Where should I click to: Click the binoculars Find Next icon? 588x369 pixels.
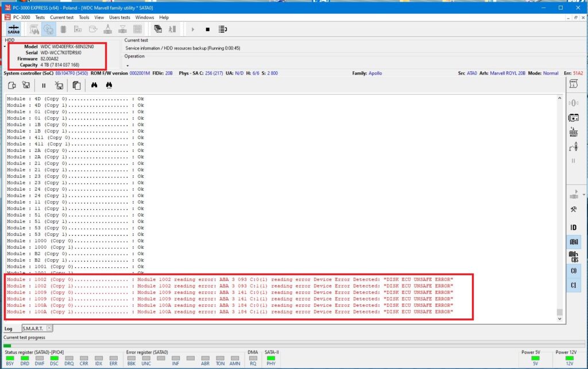109,85
